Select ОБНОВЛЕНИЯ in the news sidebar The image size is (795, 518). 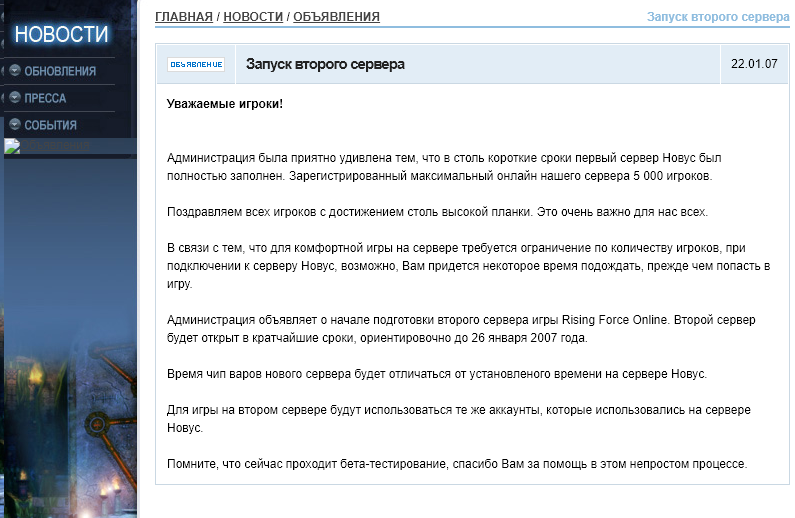point(60,71)
